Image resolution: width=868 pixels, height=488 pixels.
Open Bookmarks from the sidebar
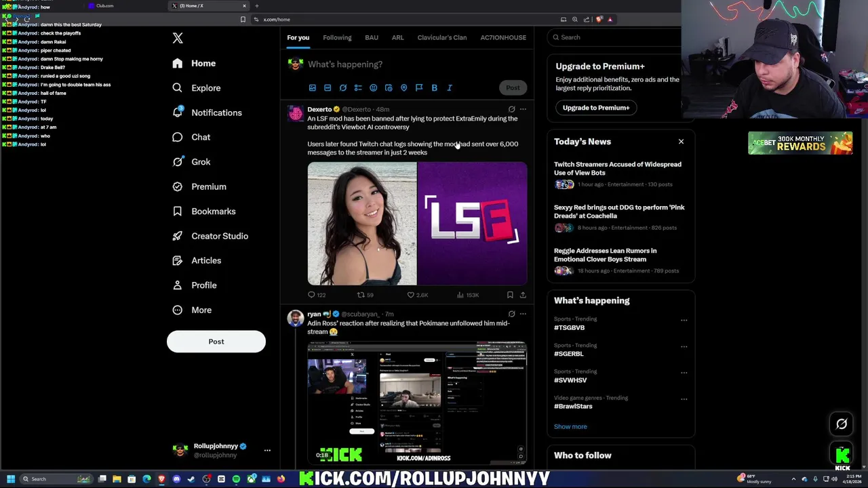pos(204,211)
